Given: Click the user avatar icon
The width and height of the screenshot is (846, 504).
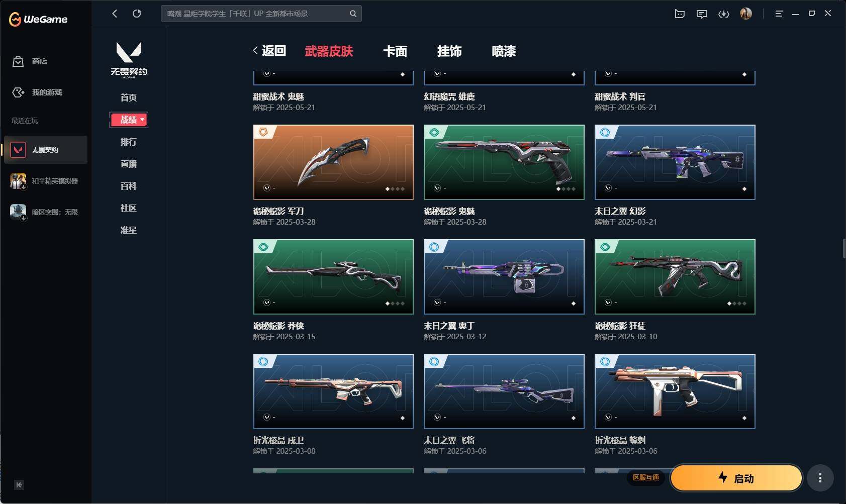Looking at the screenshot, I should [746, 14].
